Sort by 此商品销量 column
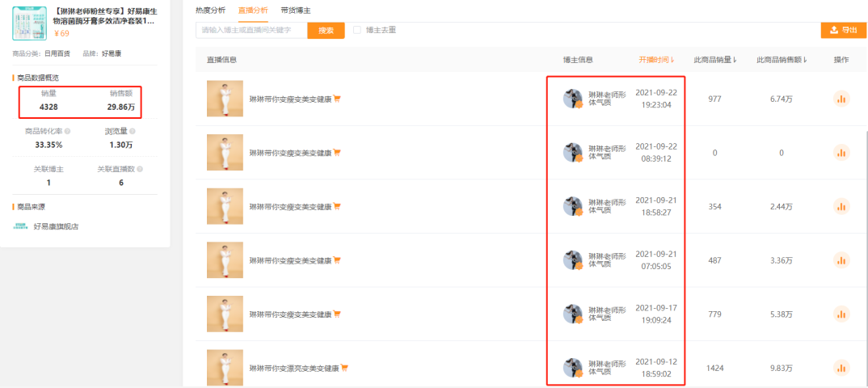This screenshot has width=868, height=388. pos(715,60)
